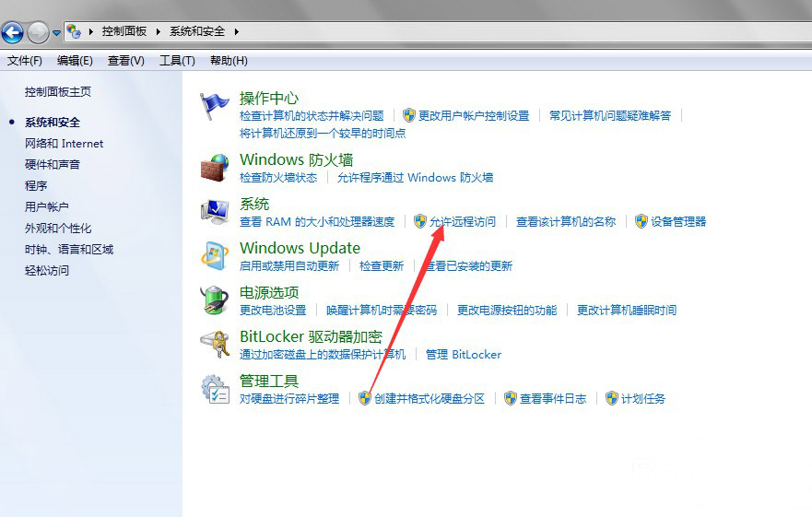The width and height of the screenshot is (812, 517).
Task: Go to 控制面板主页 in the sidebar
Action: 58,92
